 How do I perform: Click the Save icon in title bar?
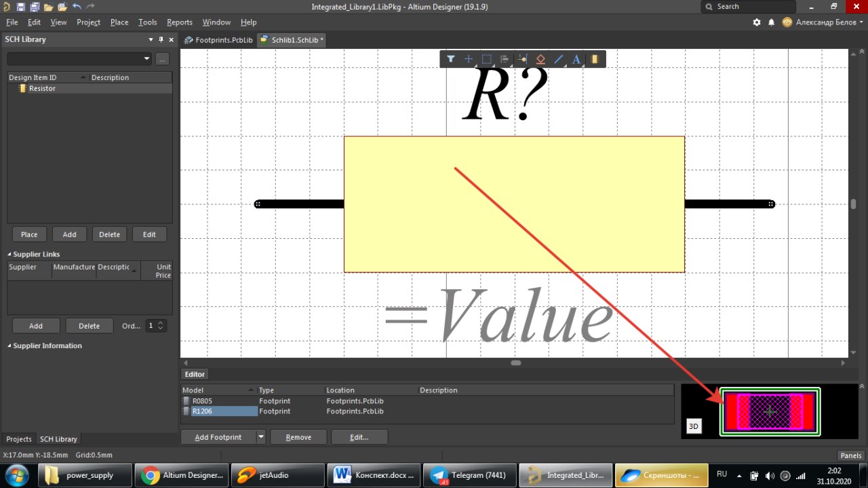(21, 6)
